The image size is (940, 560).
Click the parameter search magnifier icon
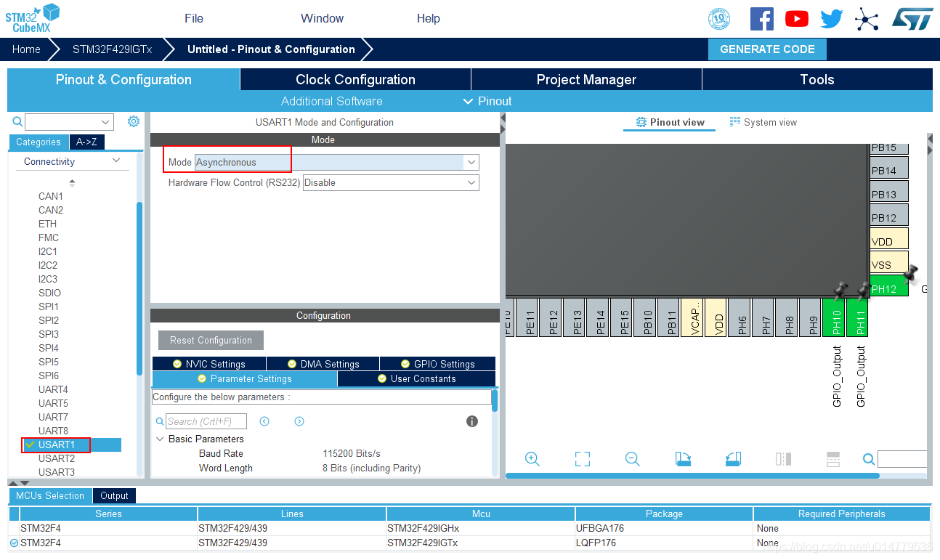160,421
